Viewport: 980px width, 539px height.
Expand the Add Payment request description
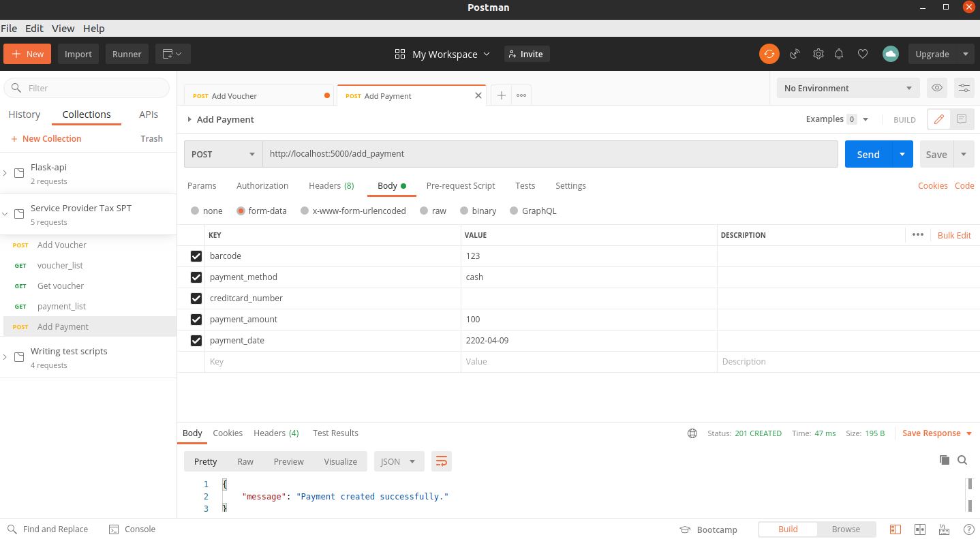pos(189,119)
